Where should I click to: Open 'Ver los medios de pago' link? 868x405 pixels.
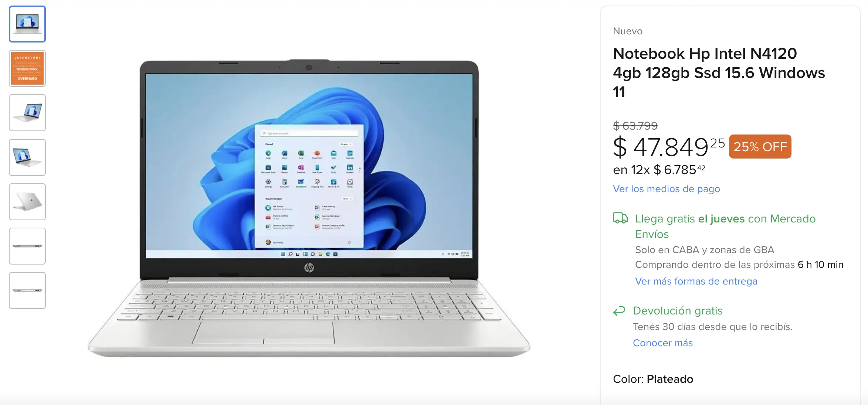666,189
